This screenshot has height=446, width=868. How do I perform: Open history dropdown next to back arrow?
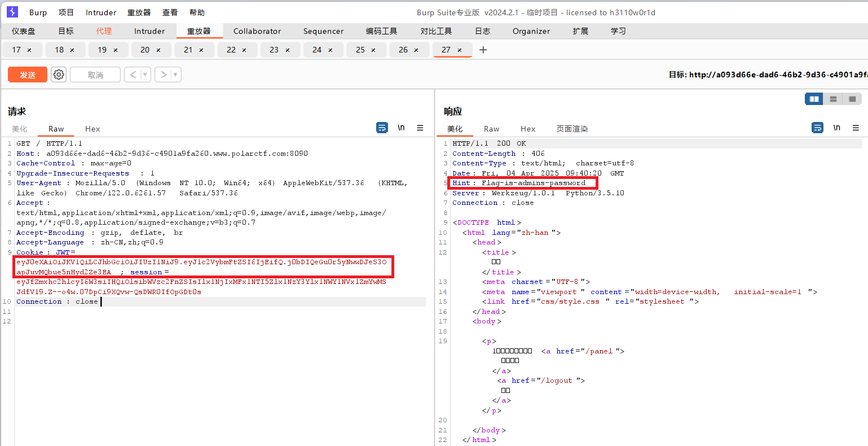[x=145, y=75]
